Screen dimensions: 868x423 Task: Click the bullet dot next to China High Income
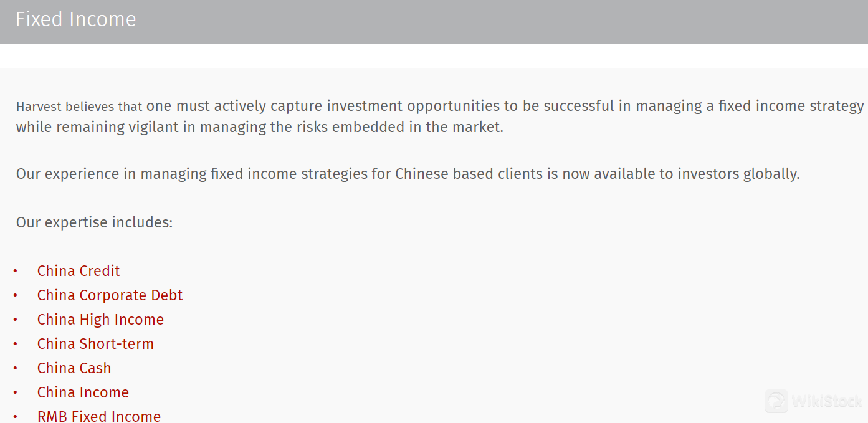pyautogui.click(x=15, y=320)
